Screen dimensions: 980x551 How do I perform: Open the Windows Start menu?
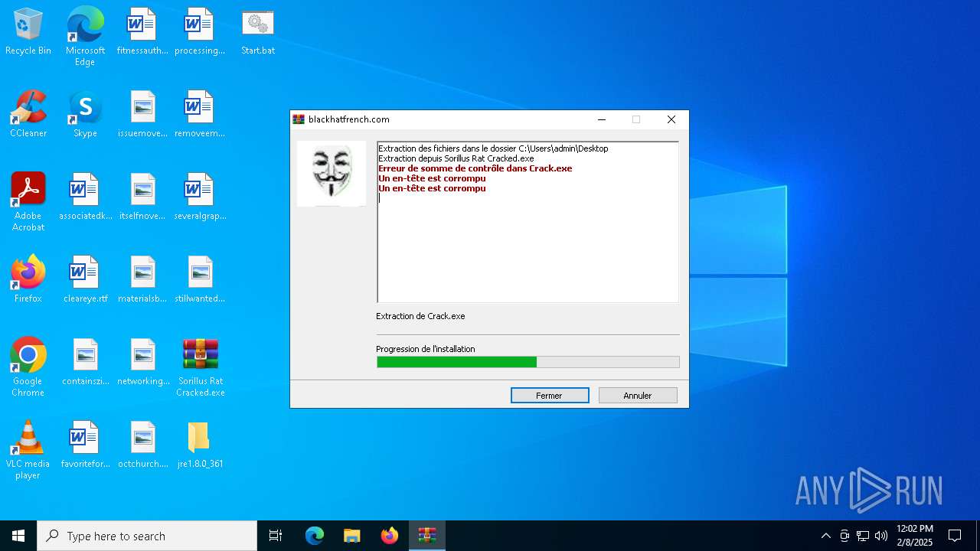[18, 536]
